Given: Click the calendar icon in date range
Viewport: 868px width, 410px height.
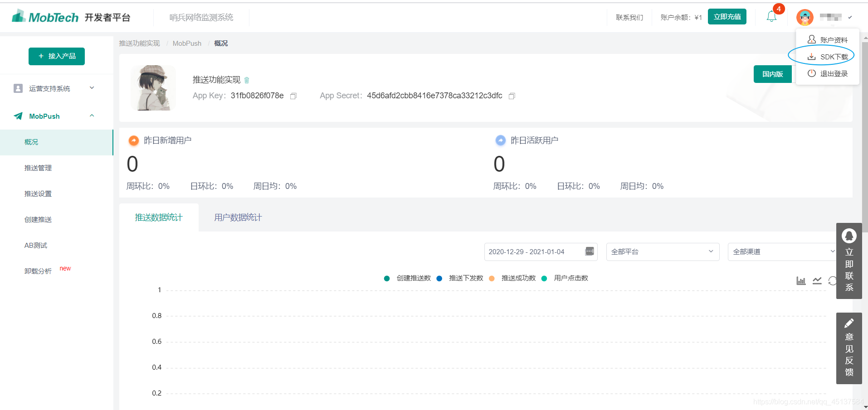Looking at the screenshot, I should point(590,251).
